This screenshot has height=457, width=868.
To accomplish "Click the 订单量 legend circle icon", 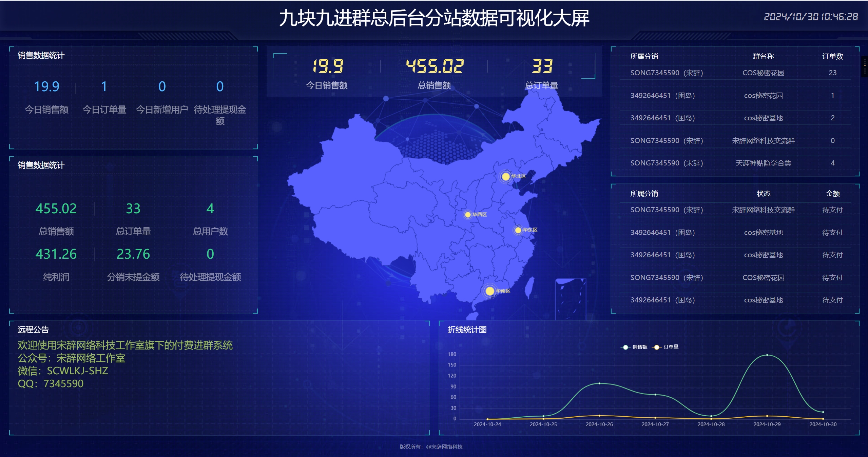I will (656, 347).
